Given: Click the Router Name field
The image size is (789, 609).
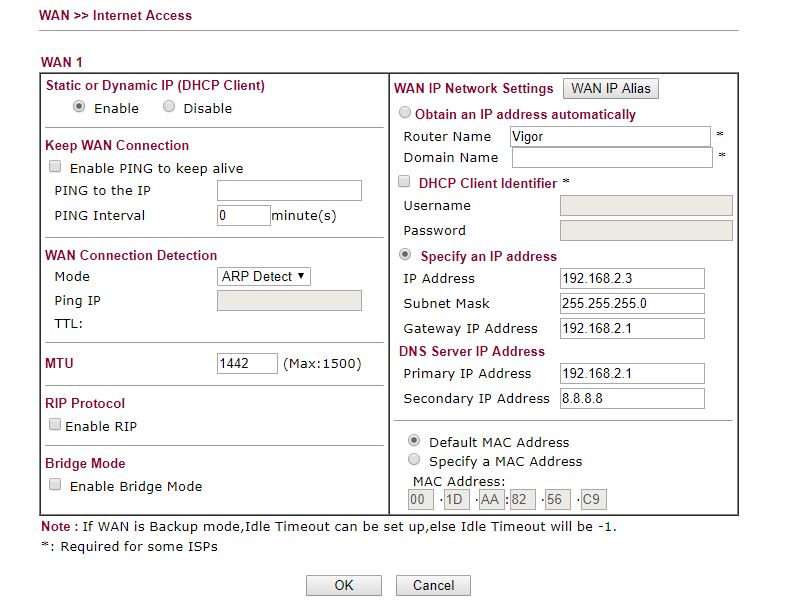Looking at the screenshot, I should 609,137.
